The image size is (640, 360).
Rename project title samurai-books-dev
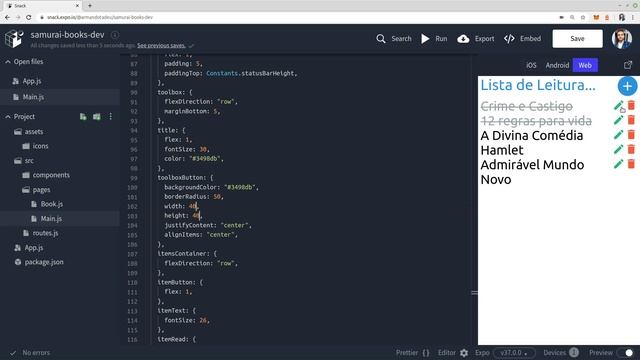(67, 35)
